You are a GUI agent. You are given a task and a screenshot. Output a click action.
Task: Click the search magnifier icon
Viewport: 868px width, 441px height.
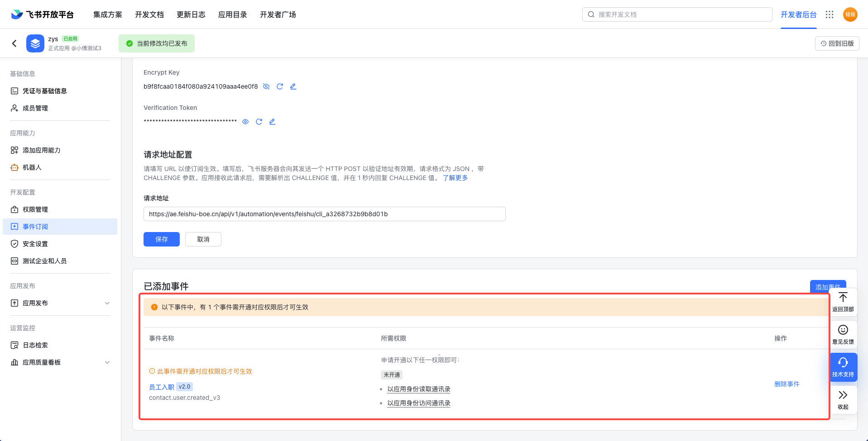click(591, 14)
